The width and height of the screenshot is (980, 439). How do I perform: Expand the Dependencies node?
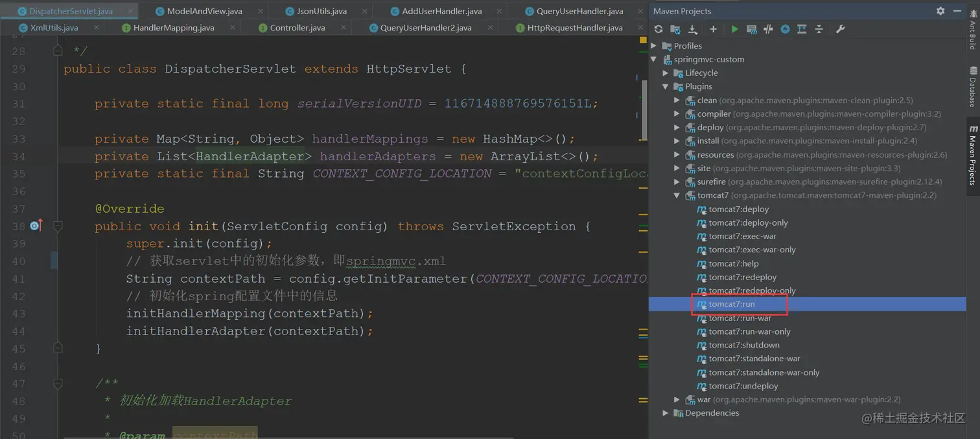click(666, 414)
